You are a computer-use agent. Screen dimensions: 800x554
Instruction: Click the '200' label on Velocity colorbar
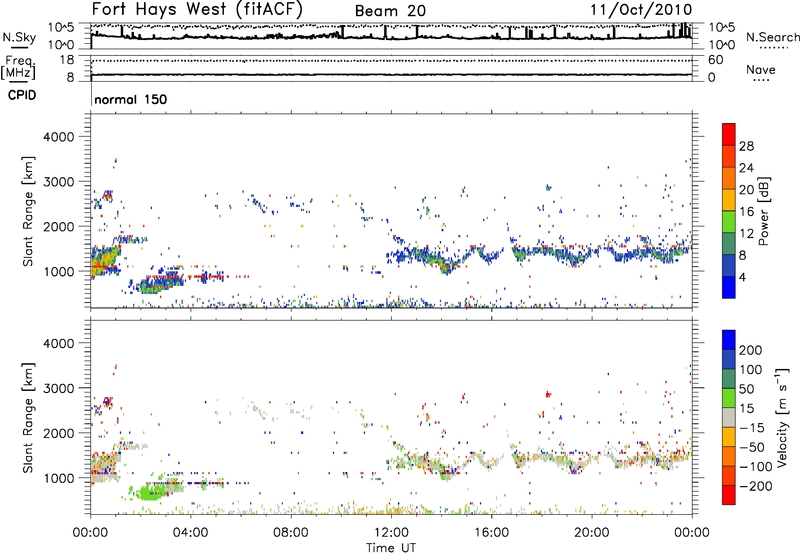[751, 350]
